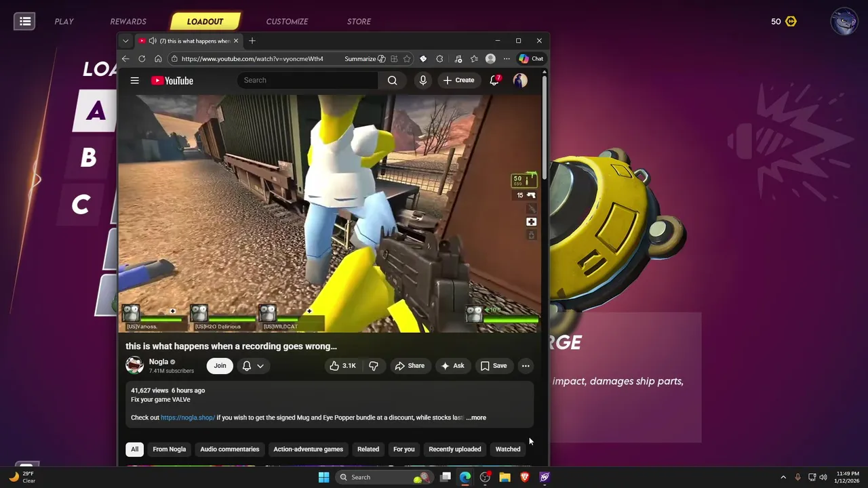Viewport: 868px width, 488px height.
Task: Click the browser address bar URL
Action: coord(252,59)
